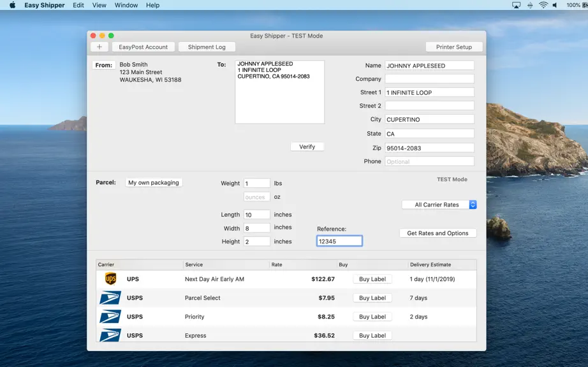Screen dimensions: 588x367
Task: Click the AirPlay display icon
Action: (x=517, y=5)
